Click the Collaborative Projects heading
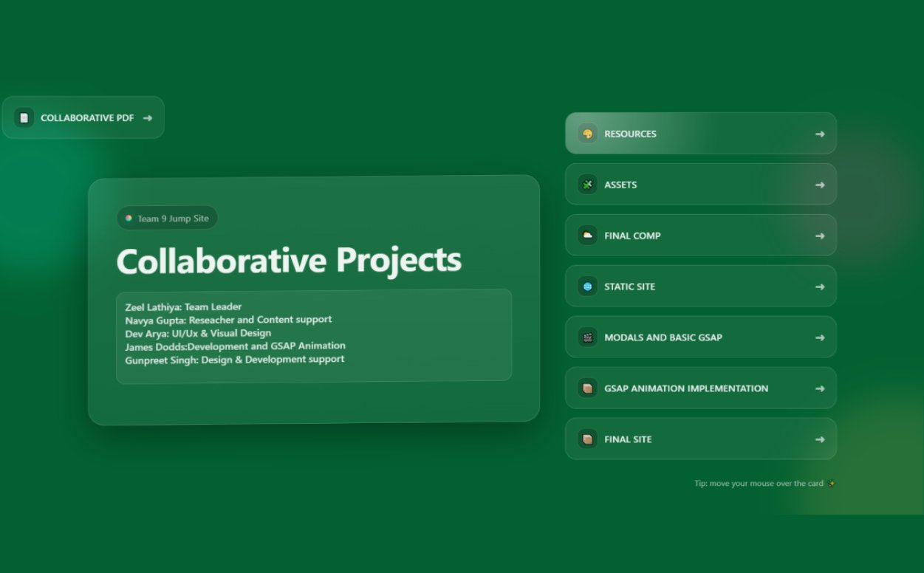This screenshot has width=924, height=573. (x=289, y=260)
